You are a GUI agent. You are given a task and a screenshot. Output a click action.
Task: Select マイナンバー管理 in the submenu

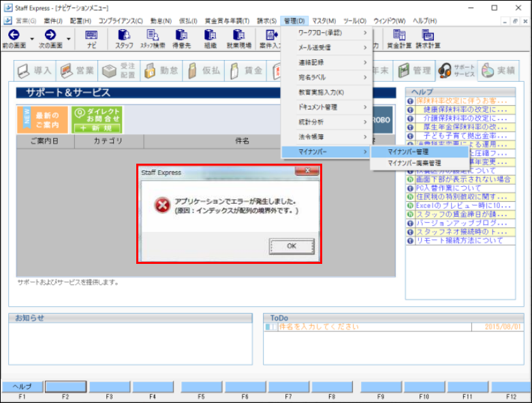(x=420, y=152)
